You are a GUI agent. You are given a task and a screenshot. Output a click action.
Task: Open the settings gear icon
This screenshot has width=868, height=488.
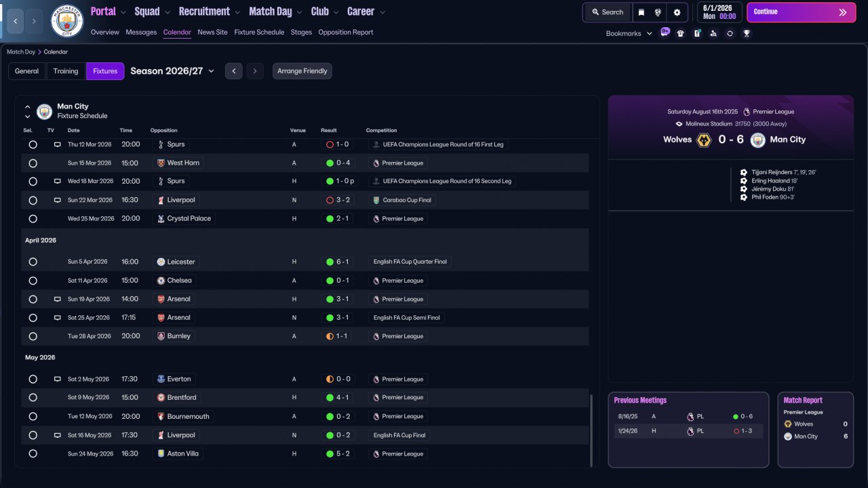tap(677, 12)
